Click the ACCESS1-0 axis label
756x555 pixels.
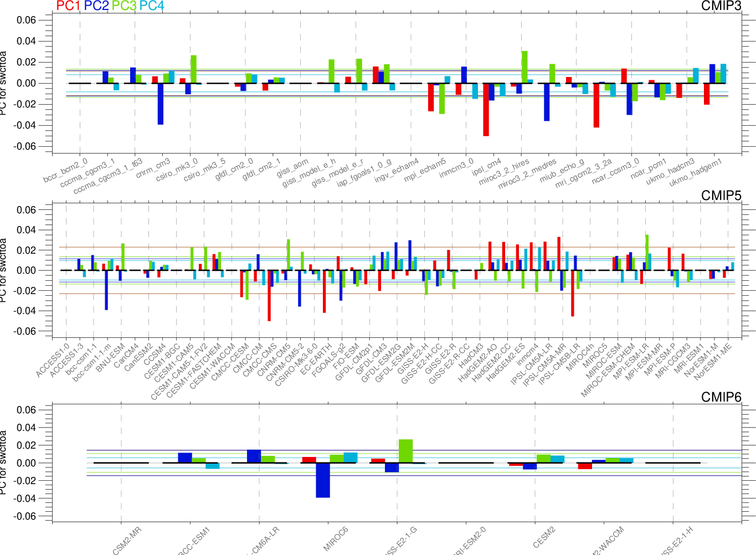coord(53,361)
